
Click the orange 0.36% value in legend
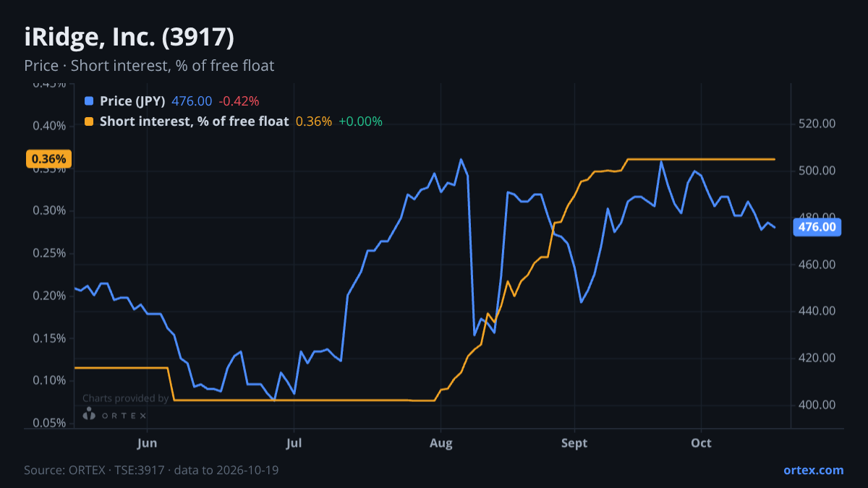pyautogui.click(x=314, y=121)
